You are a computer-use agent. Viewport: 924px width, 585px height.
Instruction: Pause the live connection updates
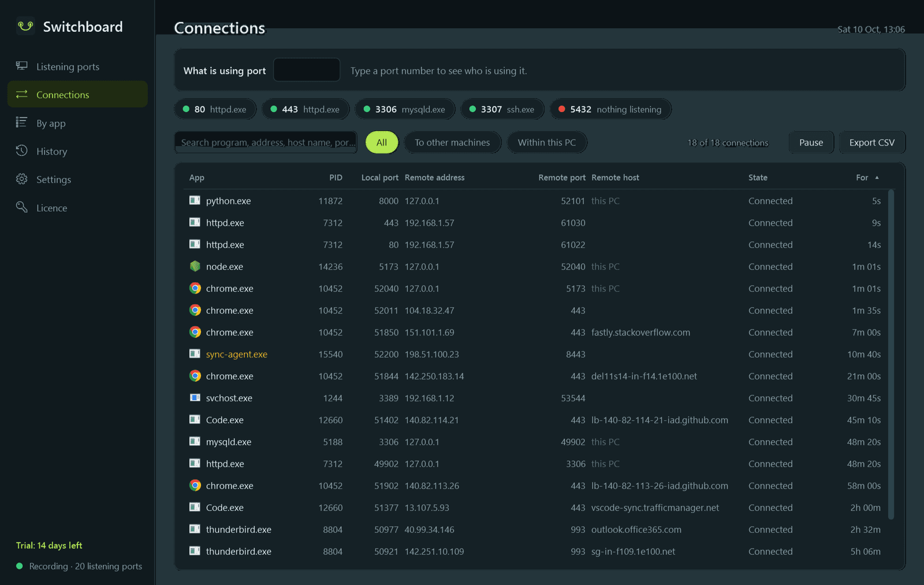point(811,142)
